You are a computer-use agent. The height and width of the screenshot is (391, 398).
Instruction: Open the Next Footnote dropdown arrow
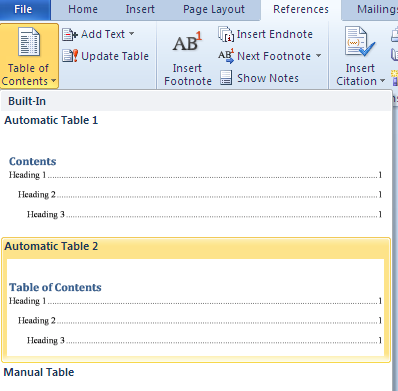tap(318, 56)
